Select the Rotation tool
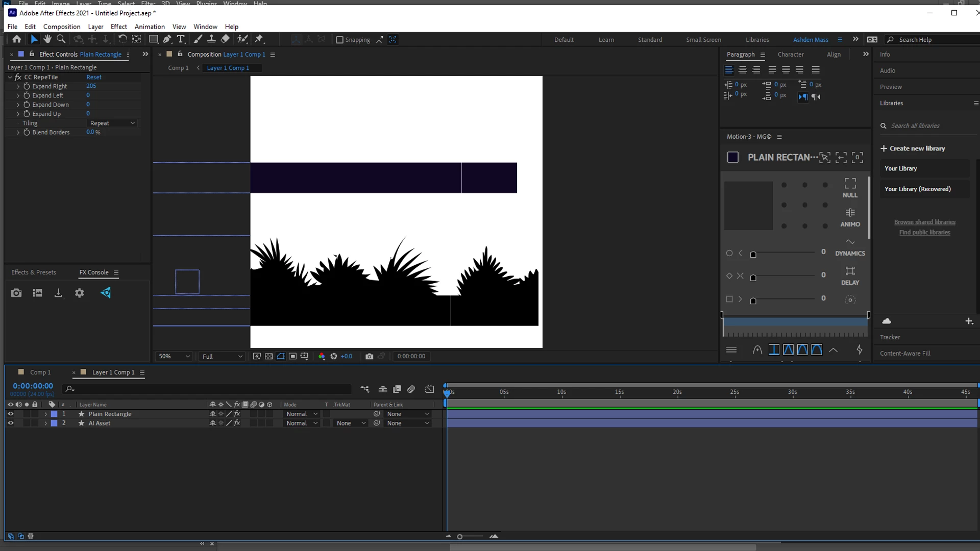Screen dimensions: 980x551 click(x=122, y=39)
